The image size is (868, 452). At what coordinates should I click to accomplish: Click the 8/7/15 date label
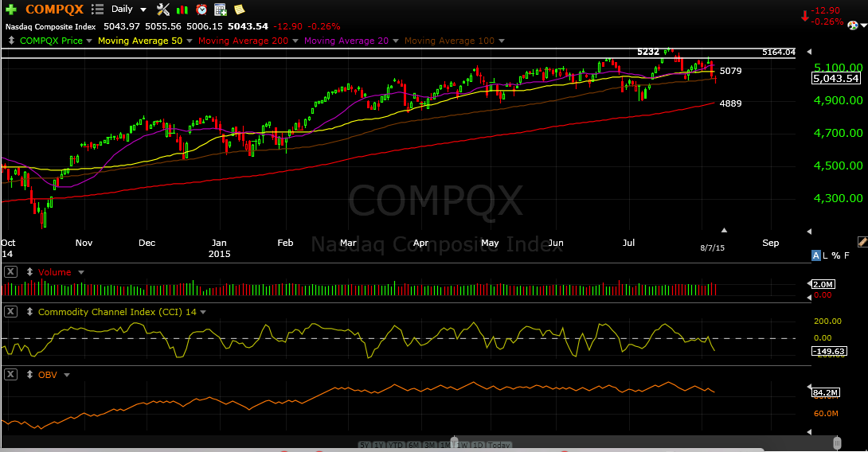tap(712, 247)
